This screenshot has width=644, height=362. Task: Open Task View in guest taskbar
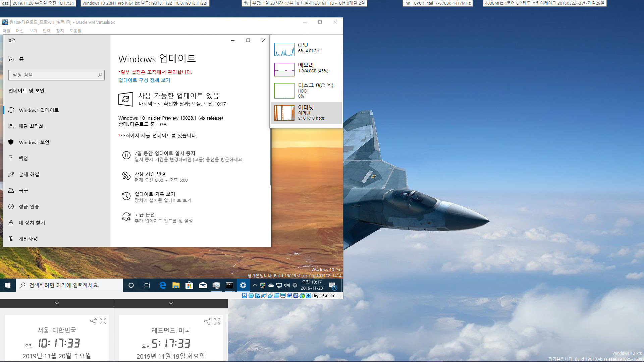pyautogui.click(x=147, y=285)
